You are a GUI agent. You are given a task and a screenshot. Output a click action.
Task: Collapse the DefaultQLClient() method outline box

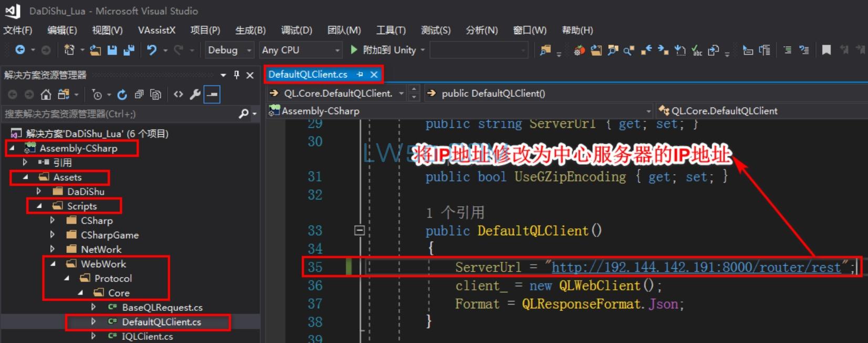tap(359, 230)
